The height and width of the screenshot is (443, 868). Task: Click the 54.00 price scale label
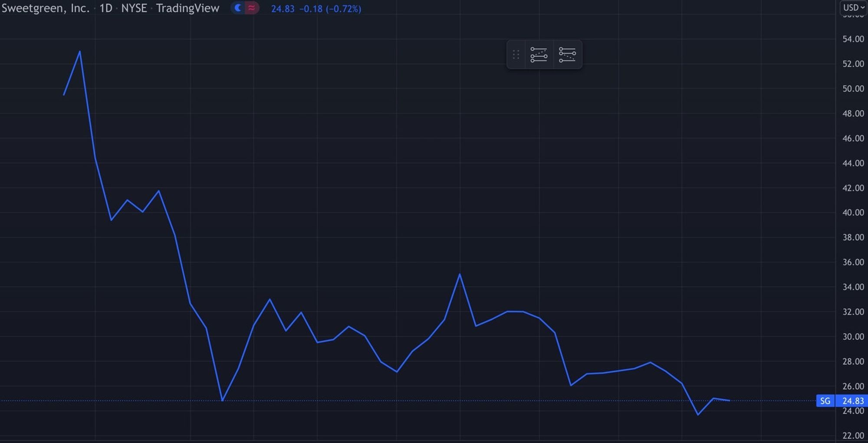853,39
